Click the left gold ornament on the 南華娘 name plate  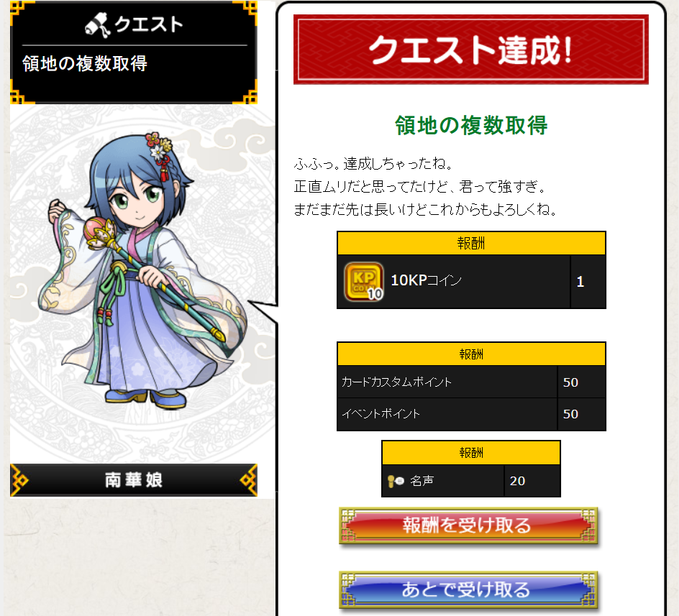(x=19, y=480)
